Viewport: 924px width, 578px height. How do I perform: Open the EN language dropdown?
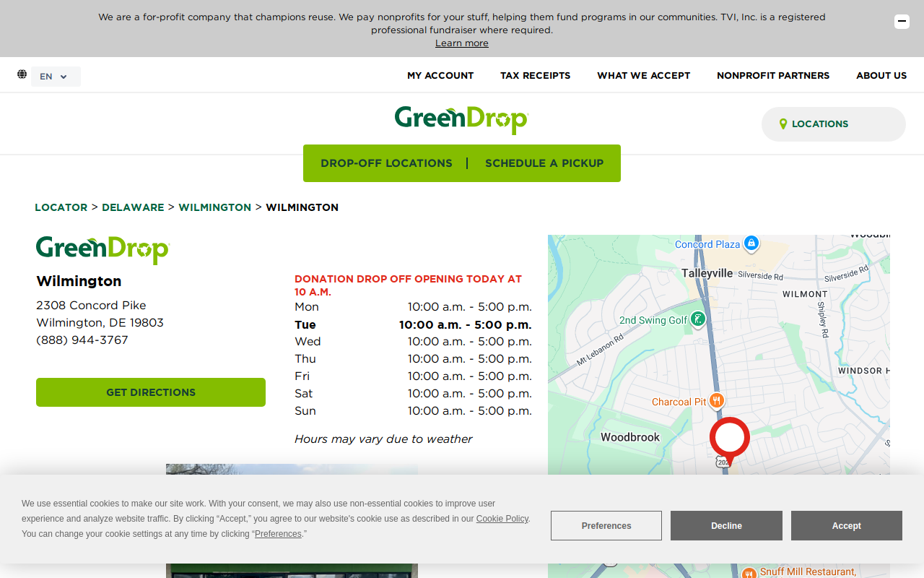click(56, 77)
